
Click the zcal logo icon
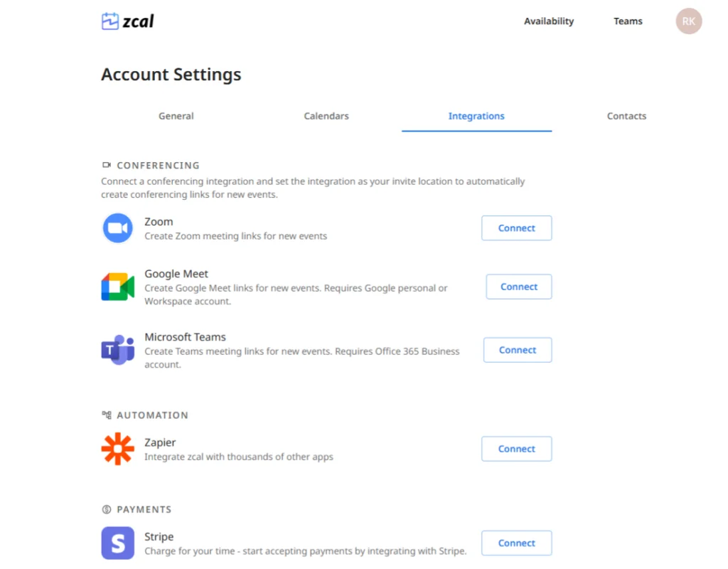click(110, 21)
